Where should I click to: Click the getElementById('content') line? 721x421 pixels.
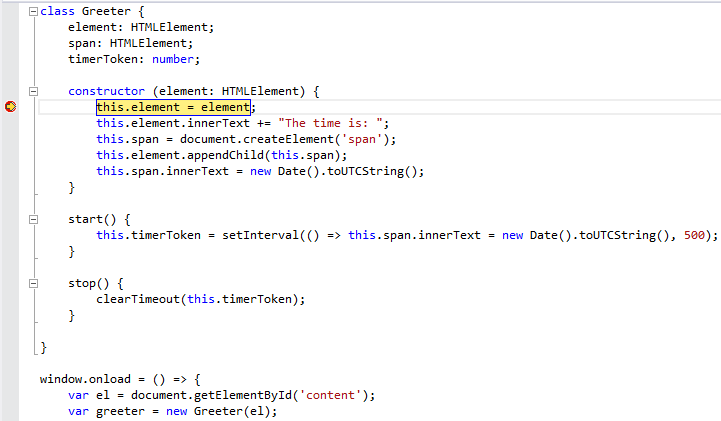222,395
